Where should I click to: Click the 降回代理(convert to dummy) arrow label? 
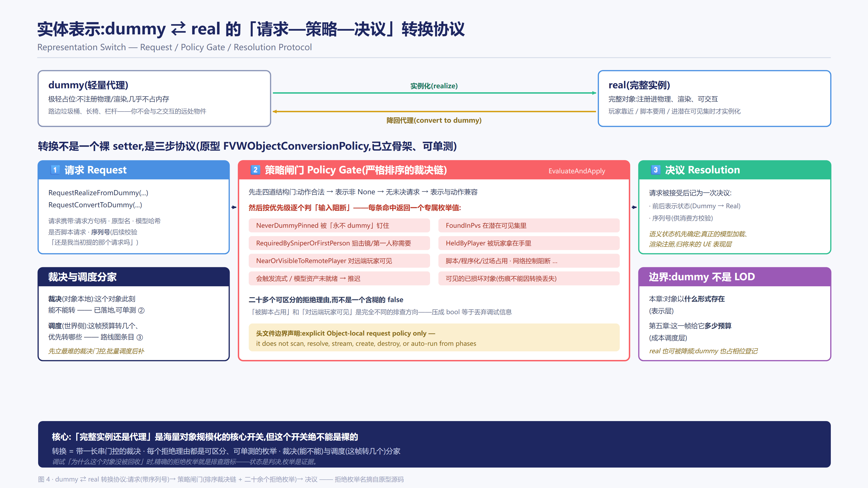click(x=434, y=120)
